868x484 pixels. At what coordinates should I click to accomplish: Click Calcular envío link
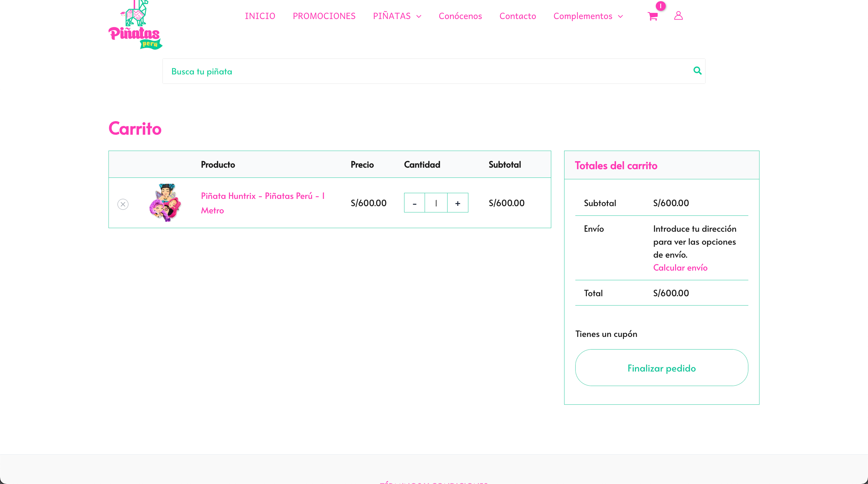[680, 268]
